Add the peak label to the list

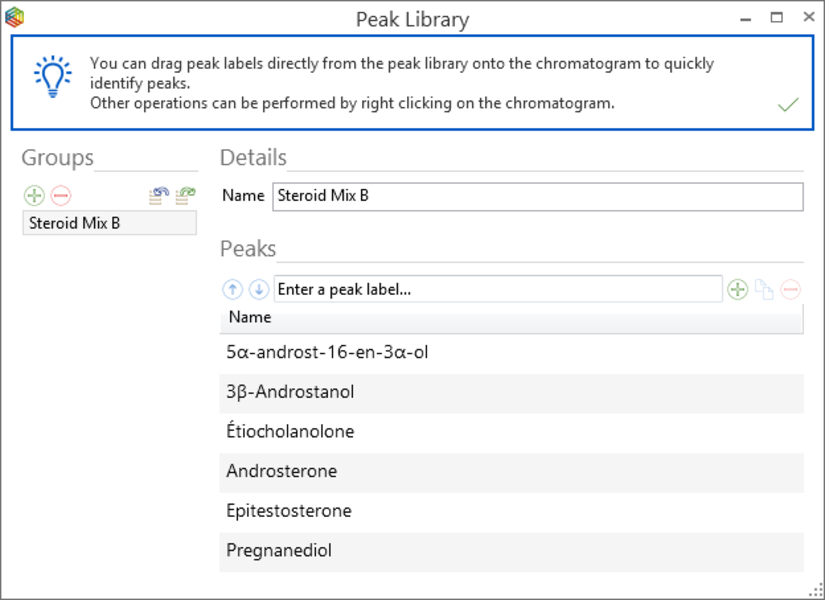738,290
